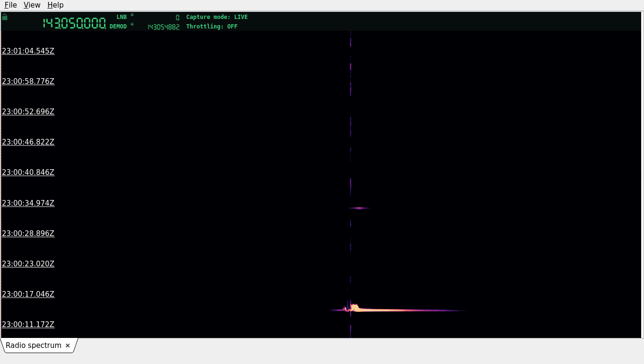Click the LNB frequency value 0
The image size is (644, 364).
point(178,17)
